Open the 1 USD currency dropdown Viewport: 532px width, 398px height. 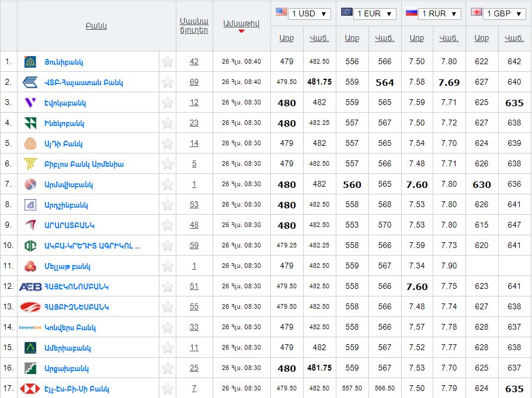[309, 13]
